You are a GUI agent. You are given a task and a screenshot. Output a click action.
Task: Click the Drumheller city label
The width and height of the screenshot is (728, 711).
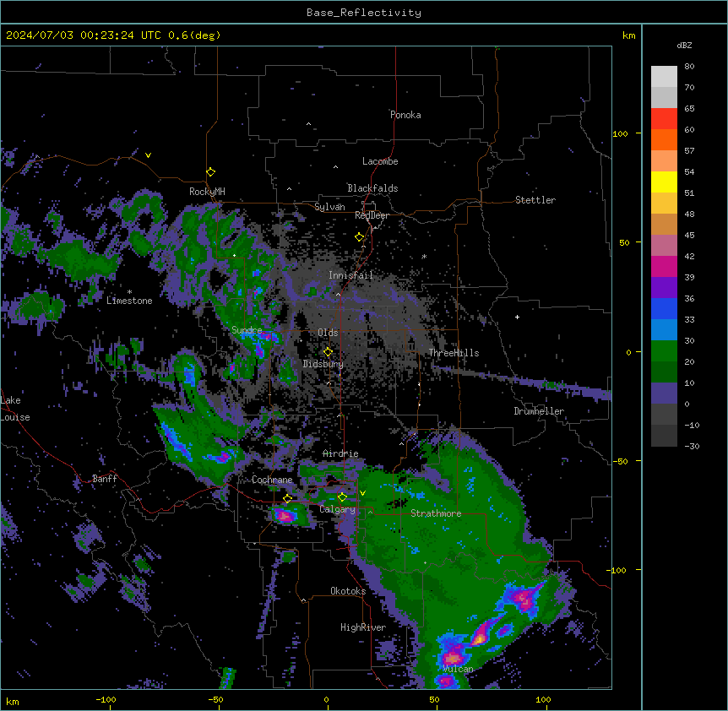[539, 411]
